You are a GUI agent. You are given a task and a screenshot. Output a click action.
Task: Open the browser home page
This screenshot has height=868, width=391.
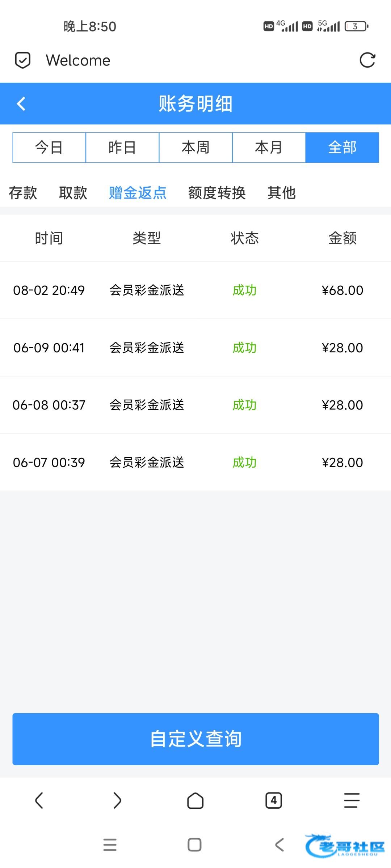pos(195,800)
